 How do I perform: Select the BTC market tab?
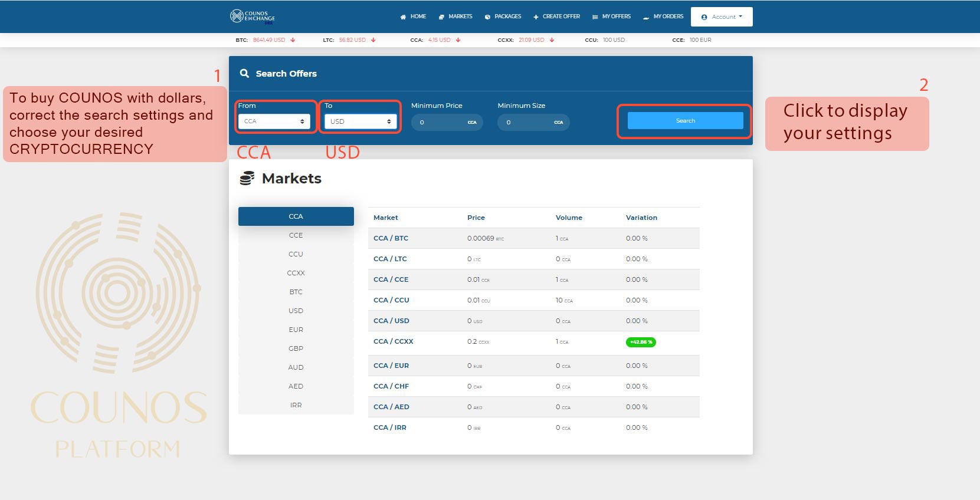(x=296, y=292)
